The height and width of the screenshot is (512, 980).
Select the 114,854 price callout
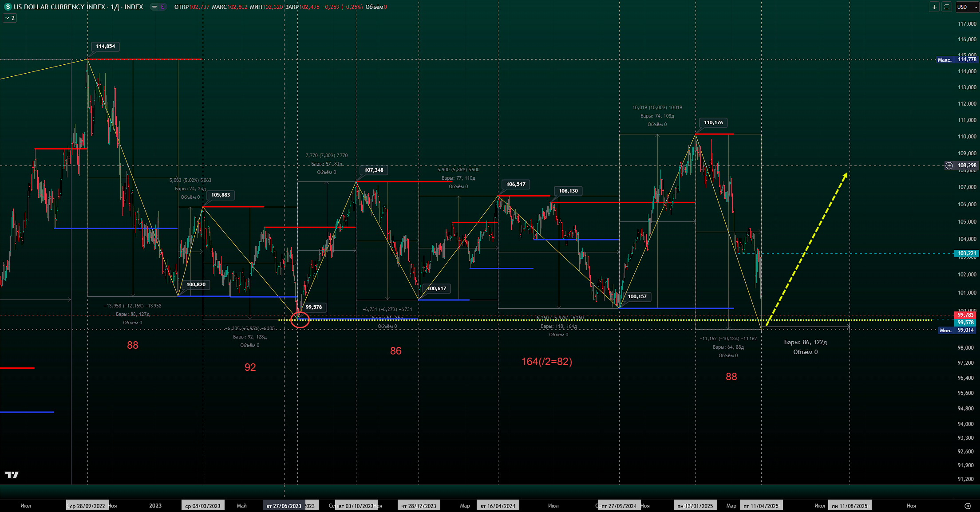[106, 46]
